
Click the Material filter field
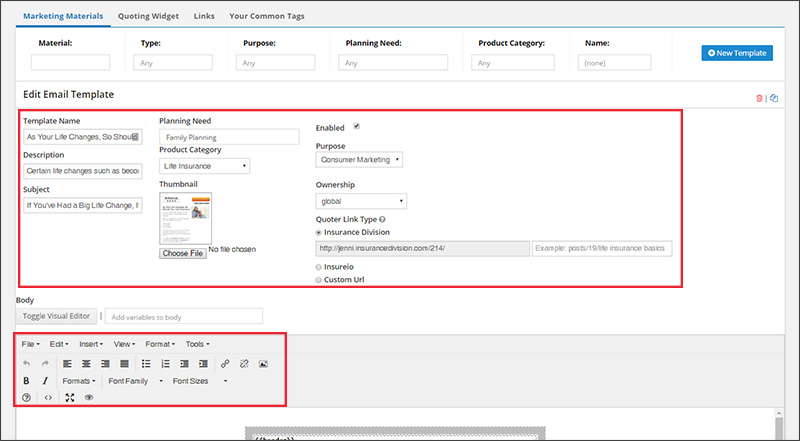(x=70, y=62)
